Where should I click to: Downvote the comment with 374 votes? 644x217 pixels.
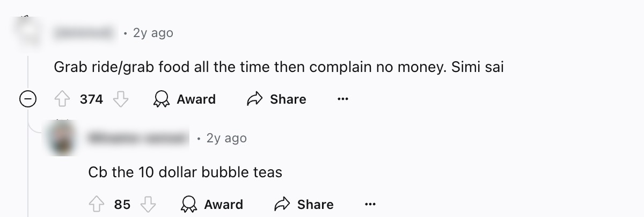(121, 99)
